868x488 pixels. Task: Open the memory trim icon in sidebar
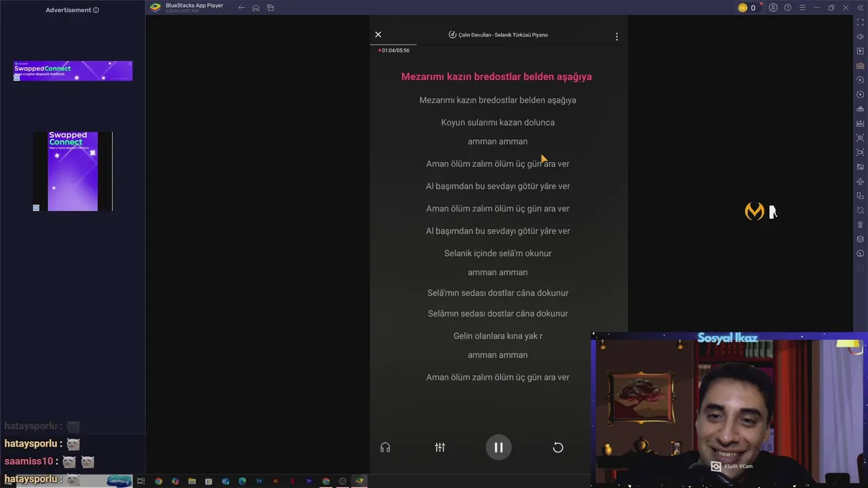(861, 109)
